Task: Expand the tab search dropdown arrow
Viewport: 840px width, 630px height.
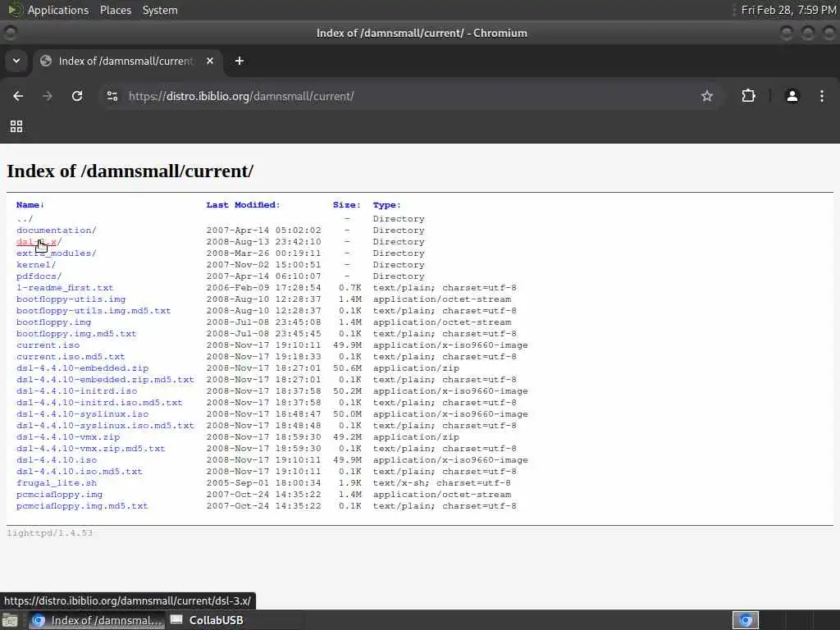Action: click(x=16, y=61)
